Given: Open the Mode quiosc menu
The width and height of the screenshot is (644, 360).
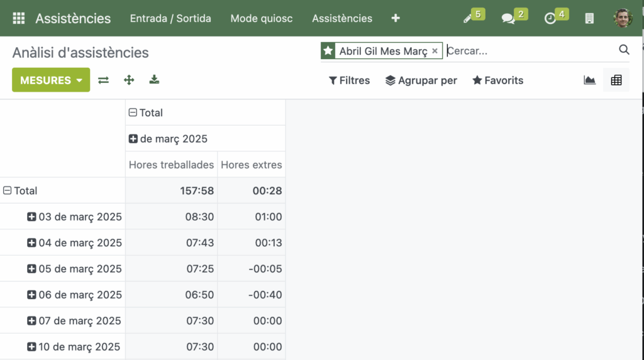Looking at the screenshot, I should (x=262, y=18).
